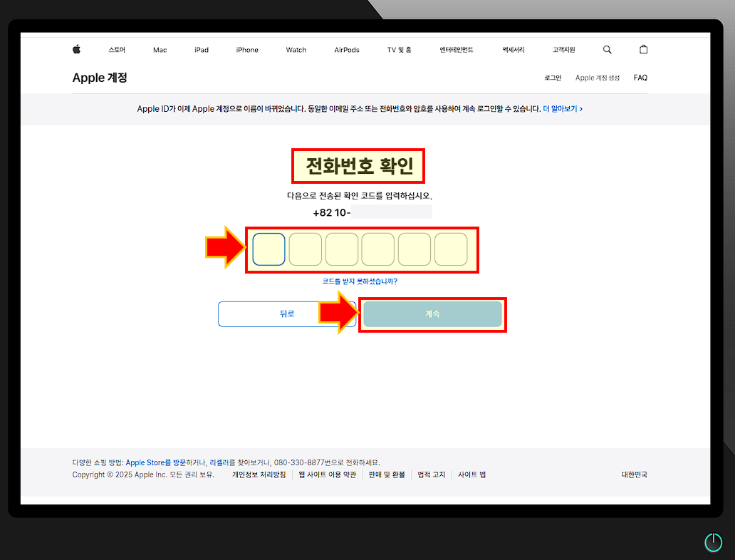Click the first verification code box
This screenshot has width=735, height=560.
(x=269, y=249)
